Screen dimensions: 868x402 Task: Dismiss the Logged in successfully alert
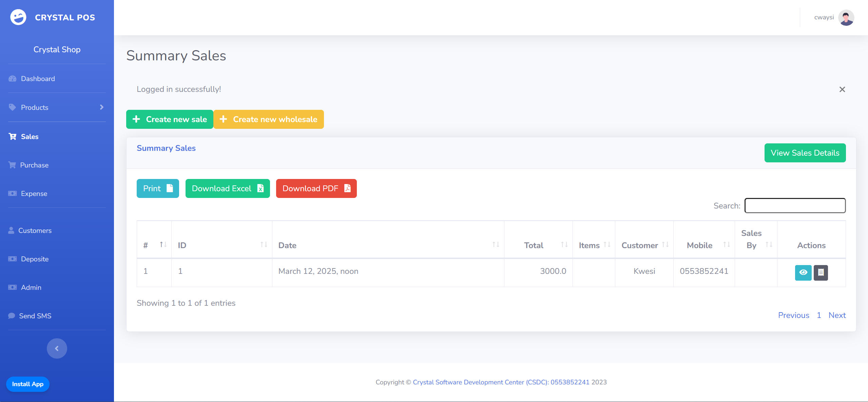click(842, 89)
